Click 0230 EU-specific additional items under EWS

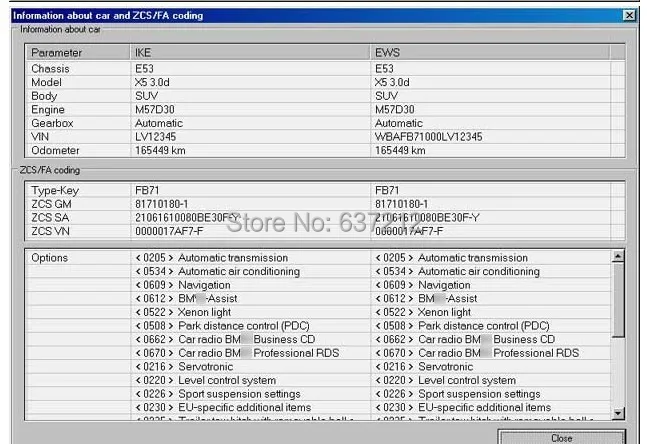coord(463,407)
